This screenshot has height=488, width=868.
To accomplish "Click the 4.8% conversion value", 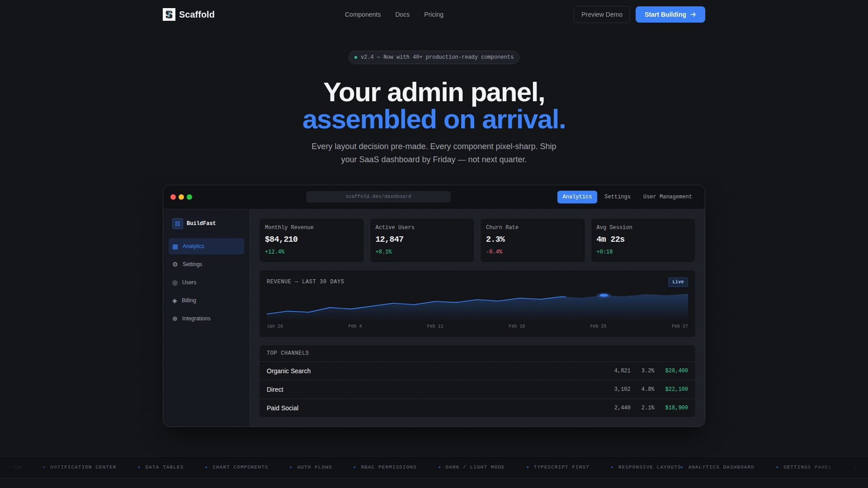I will (x=648, y=389).
